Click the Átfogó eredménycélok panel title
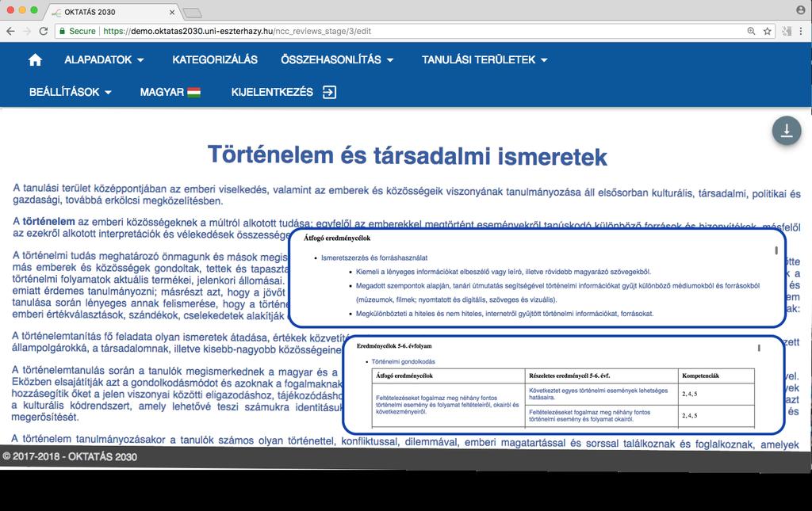This screenshot has height=511, width=812. tap(337, 238)
